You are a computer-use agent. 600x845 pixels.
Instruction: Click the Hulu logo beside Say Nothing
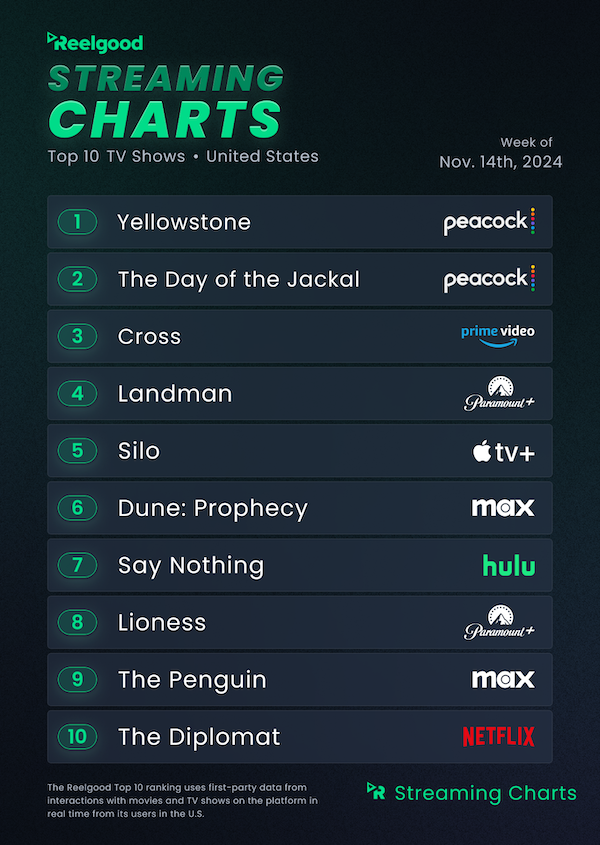(x=508, y=565)
